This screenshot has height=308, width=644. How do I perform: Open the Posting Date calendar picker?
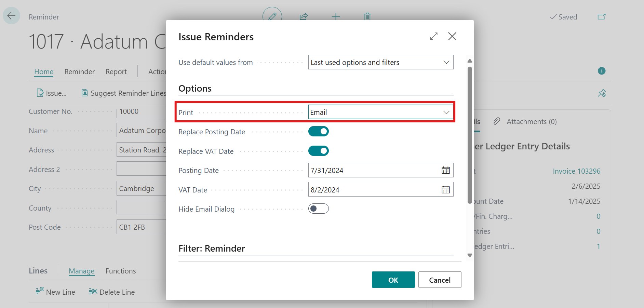(x=445, y=170)
